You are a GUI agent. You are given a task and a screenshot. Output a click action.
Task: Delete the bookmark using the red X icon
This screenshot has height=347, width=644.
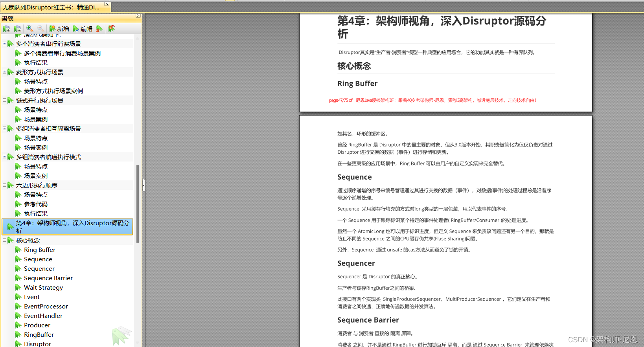tap(99, 29)
